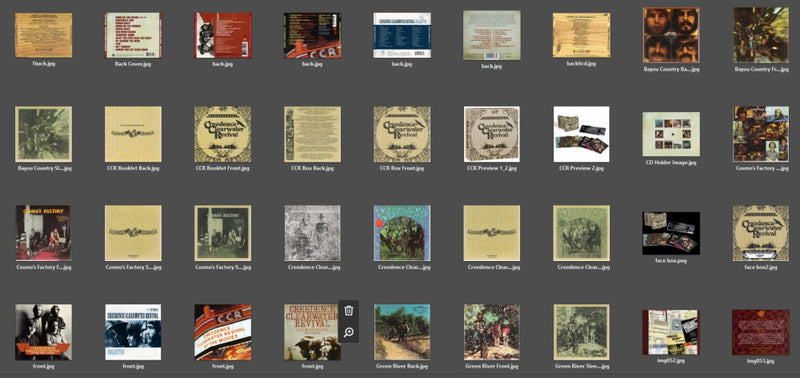Viewport: 800px width, 378px height.
Task: Click the 'Green River Back.jpg' file name
Action: click(402, 366)
